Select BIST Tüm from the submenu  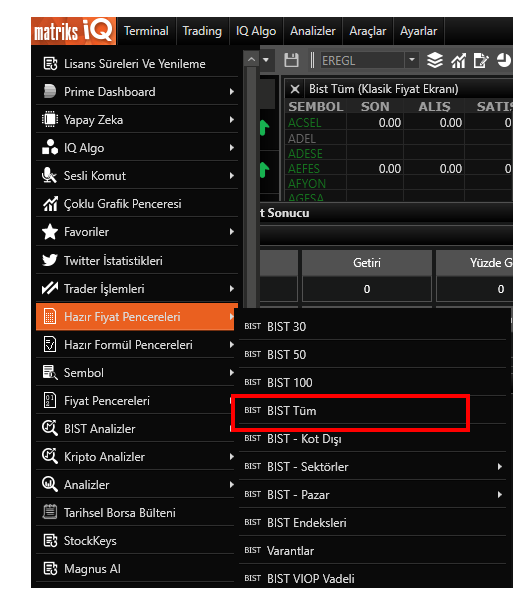[x=372, y=411]
